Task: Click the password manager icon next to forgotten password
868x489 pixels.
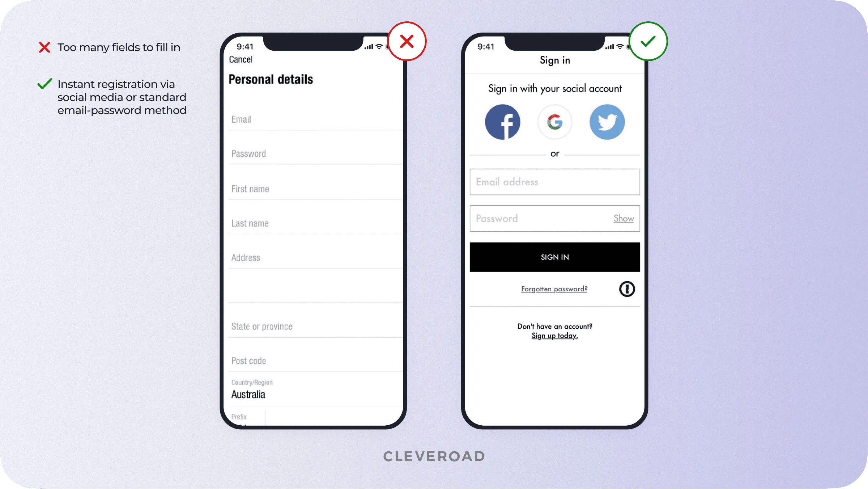Action: (626, 289)
